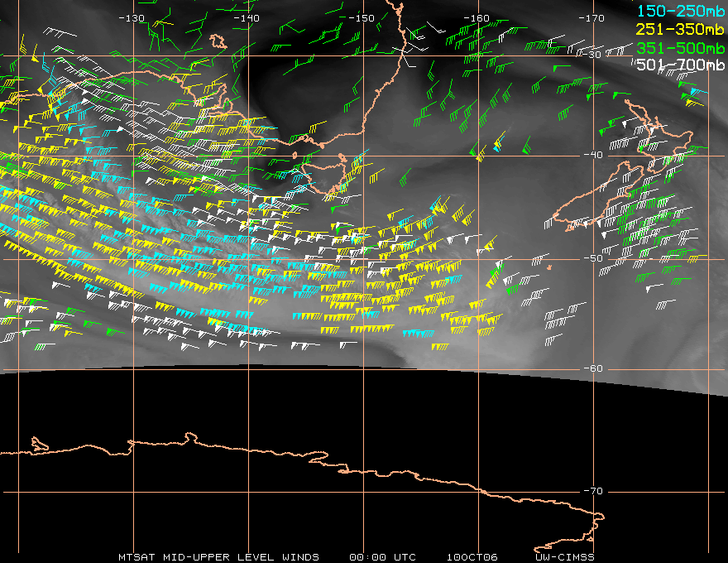Click the 501-700mb white legend label

[x=681, y=65]
